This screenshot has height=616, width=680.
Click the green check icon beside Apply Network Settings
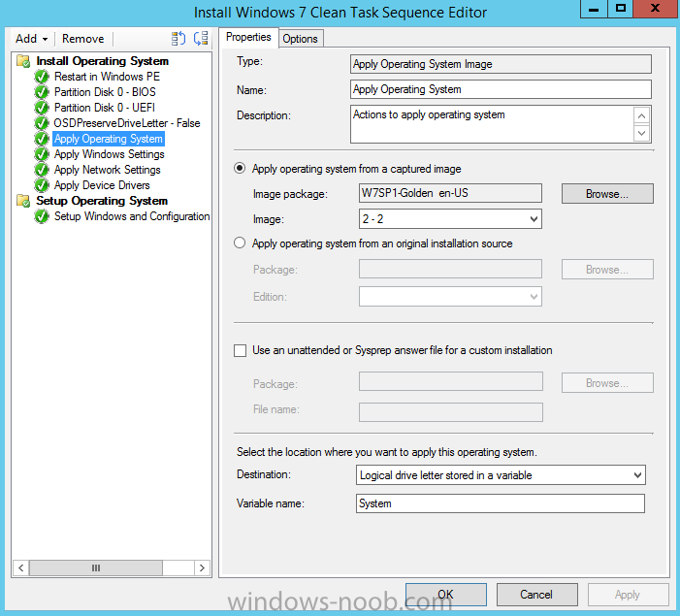coord(42,170)
